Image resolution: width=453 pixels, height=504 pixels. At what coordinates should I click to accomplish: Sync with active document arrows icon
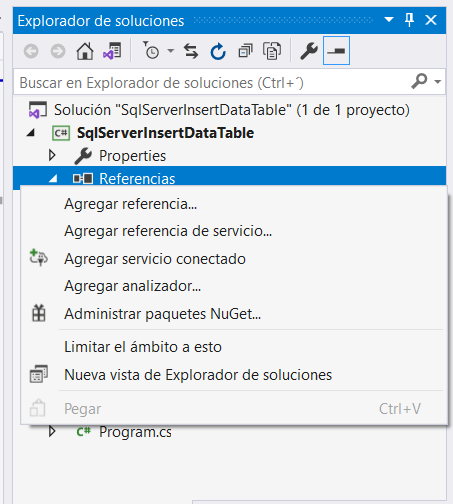point(191,51)
